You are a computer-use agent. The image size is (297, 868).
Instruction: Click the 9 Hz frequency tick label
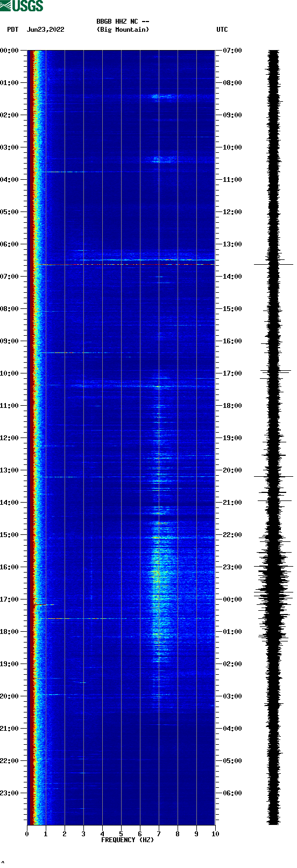[196, 834]
